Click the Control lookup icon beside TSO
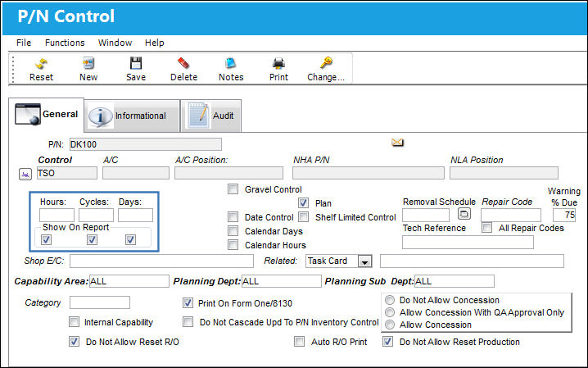 point(25,175)
